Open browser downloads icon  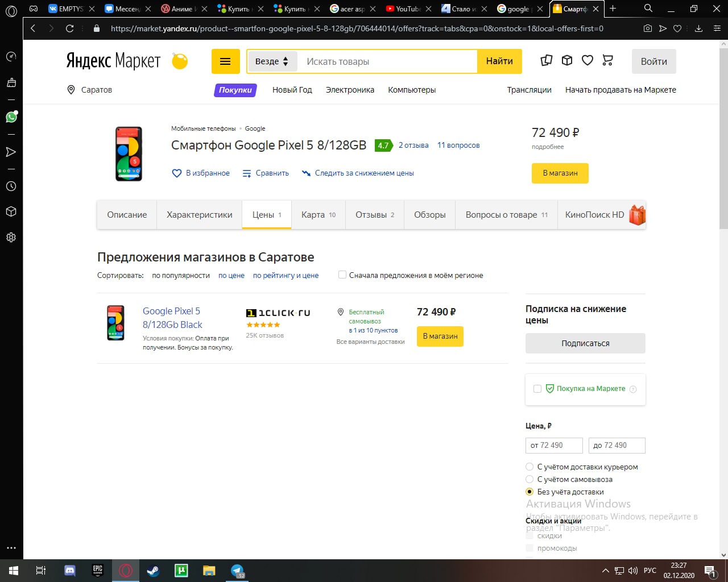(699, 28)
